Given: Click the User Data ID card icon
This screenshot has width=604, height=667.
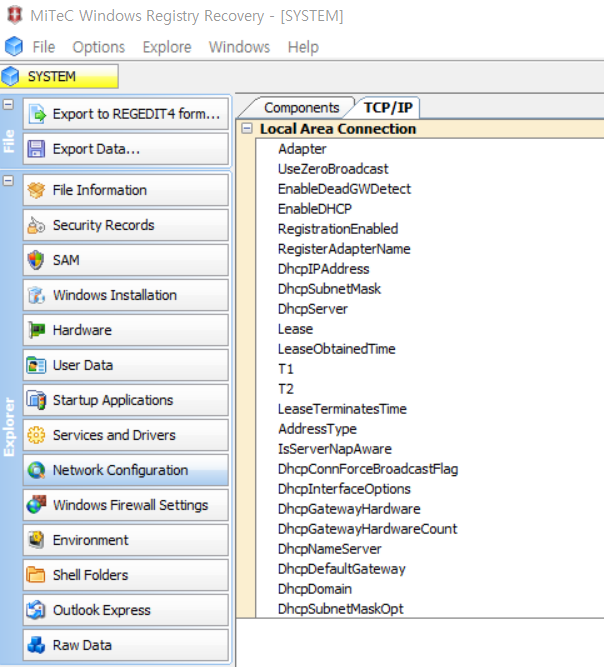Looking at the screenshot, I should (x=36, y=365).
